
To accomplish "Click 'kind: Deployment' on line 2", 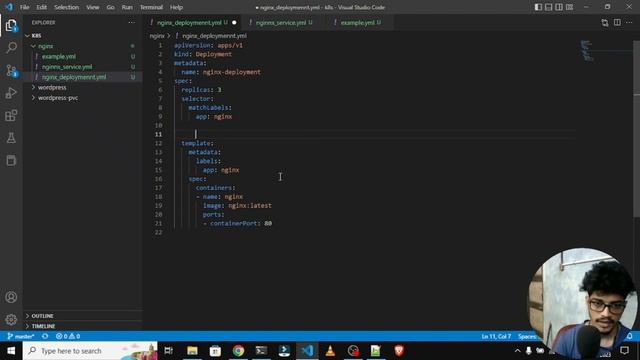I will pos(203,54).
